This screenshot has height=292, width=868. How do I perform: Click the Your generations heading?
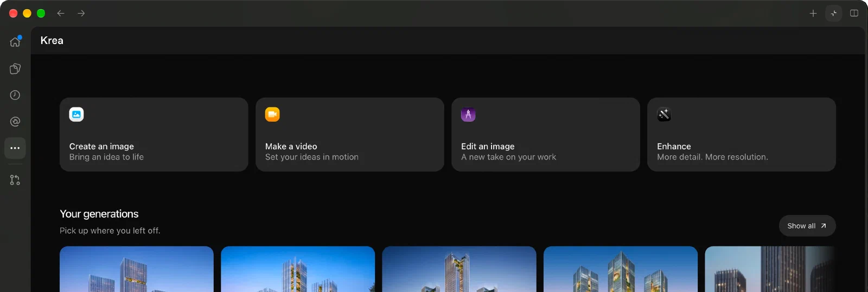pyautogui.click(x=99, y=214)
